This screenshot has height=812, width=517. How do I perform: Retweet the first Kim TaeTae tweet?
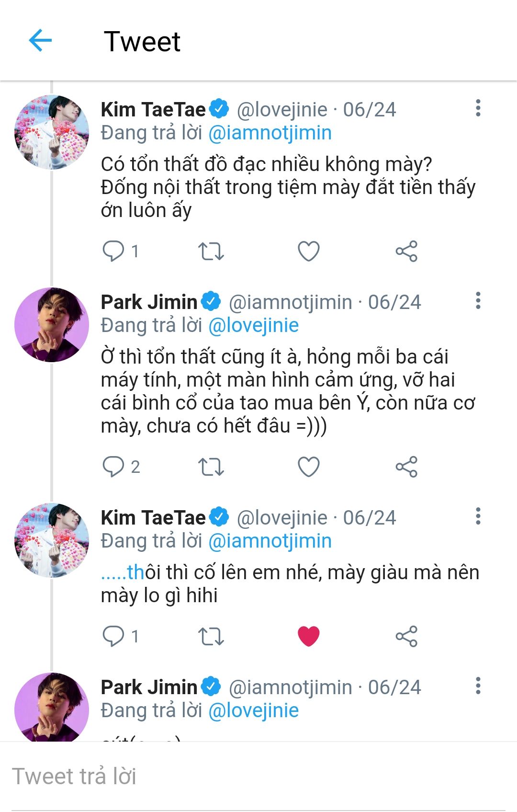211,251
